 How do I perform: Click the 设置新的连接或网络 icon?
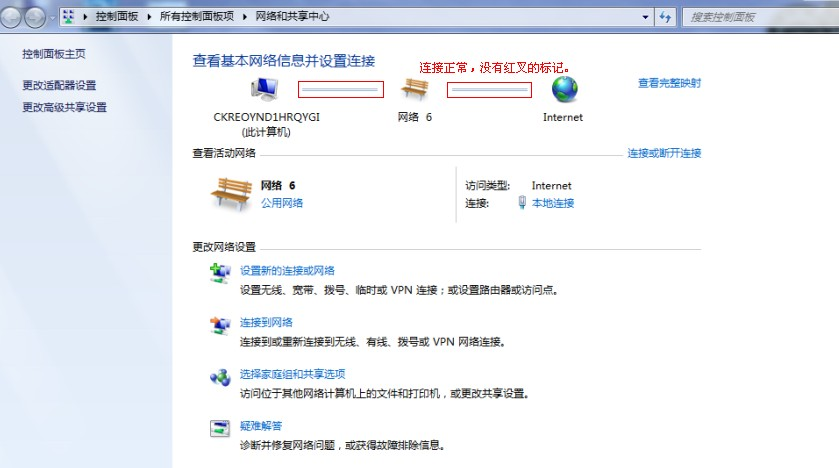click(220, 273)
